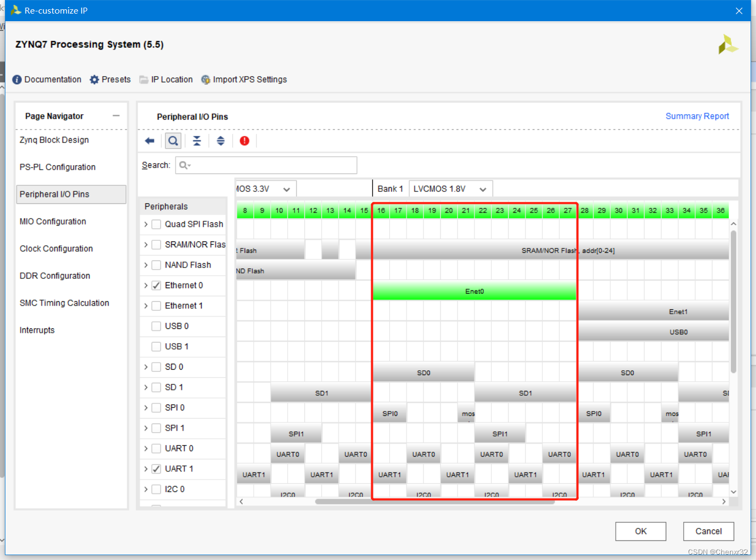Open PS-PL Configuration page

pyautogui.click(x=58, y=167)
